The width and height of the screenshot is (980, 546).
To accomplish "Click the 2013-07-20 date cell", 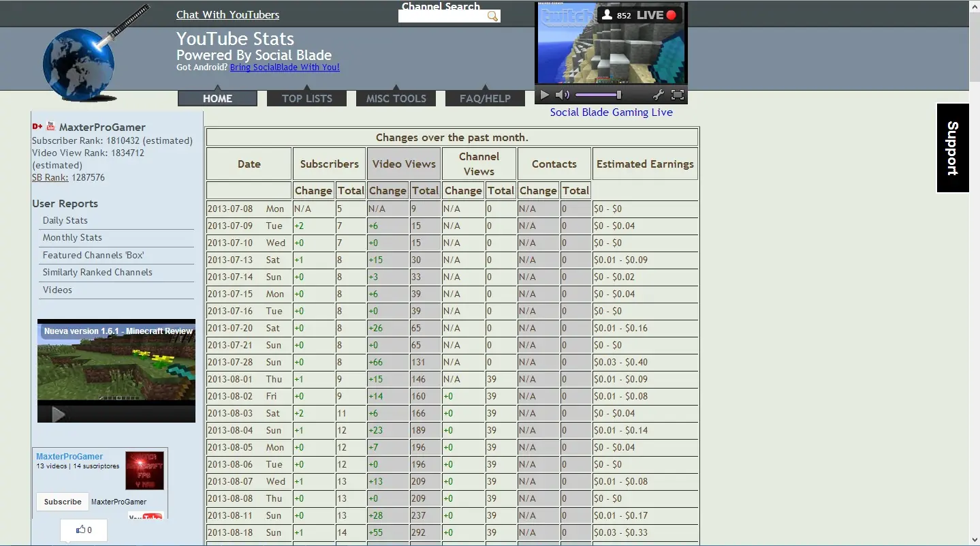I will pos(249,328).
